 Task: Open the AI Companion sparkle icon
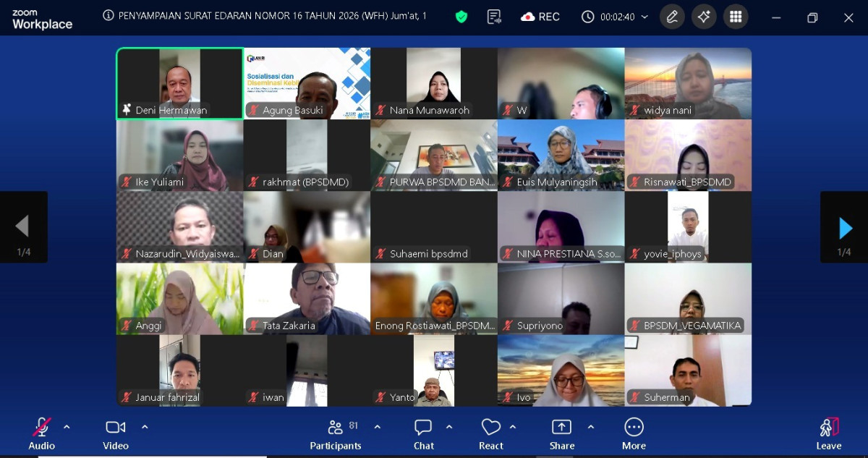(x=704, y=17)
